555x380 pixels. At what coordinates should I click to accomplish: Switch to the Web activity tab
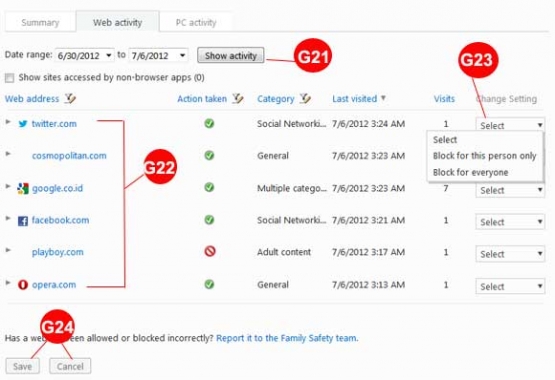tap(118, 22)
